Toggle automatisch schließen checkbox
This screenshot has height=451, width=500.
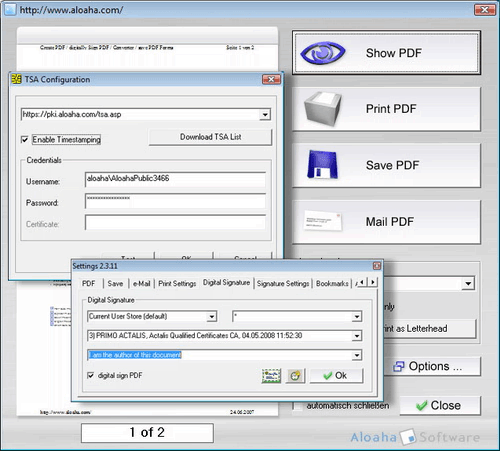point(297,406)
